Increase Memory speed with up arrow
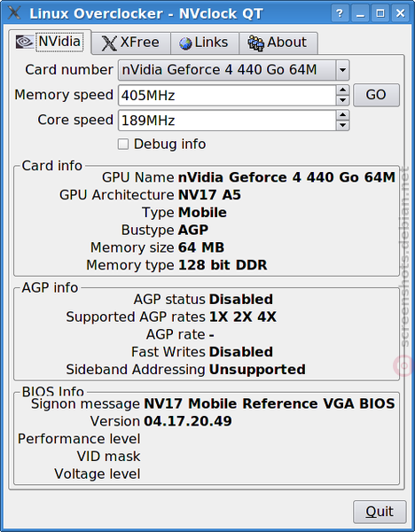This screenshot has width=415, height=532. click(342, 90)
